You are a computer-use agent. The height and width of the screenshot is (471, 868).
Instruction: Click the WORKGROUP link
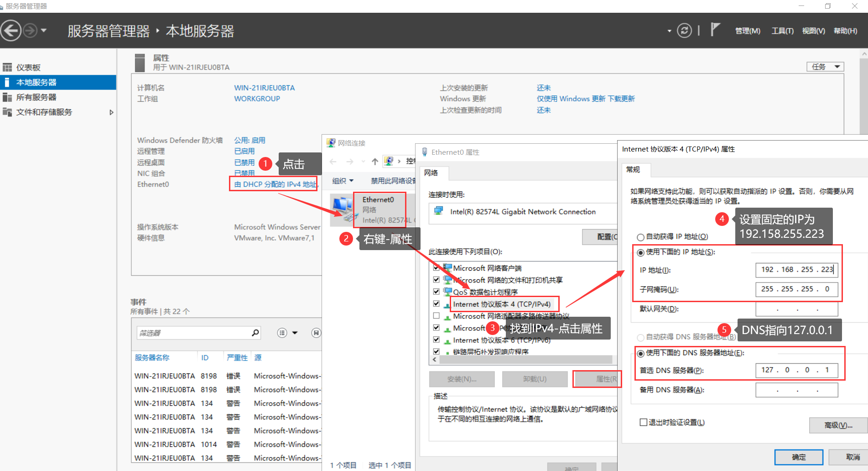click(x=257, y=99)
